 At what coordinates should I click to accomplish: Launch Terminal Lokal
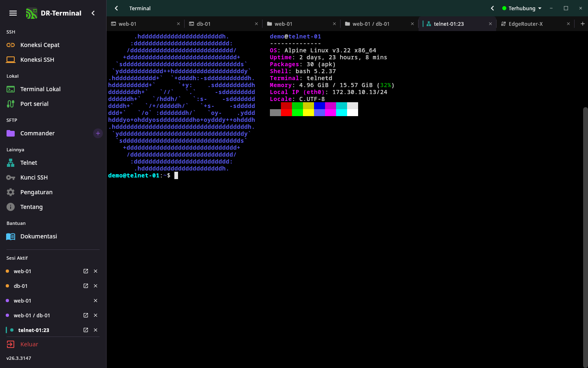pos(53,89)
